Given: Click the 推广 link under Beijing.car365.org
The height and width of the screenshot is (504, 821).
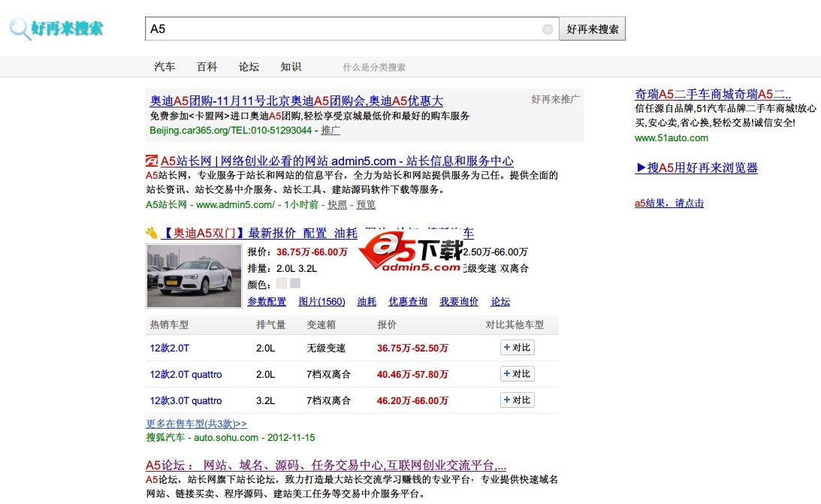Looking at the screenshot, I should [331, 130].
